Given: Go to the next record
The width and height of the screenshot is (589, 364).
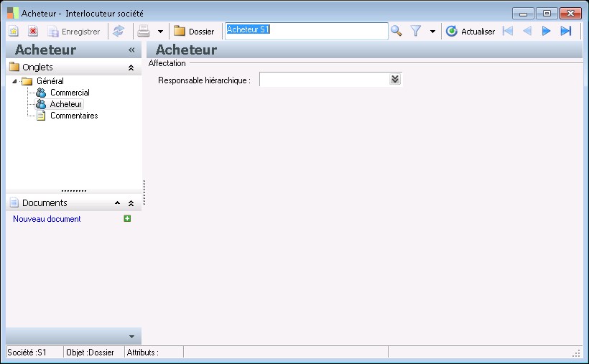Looking at the screenshot, I should 546,31.
